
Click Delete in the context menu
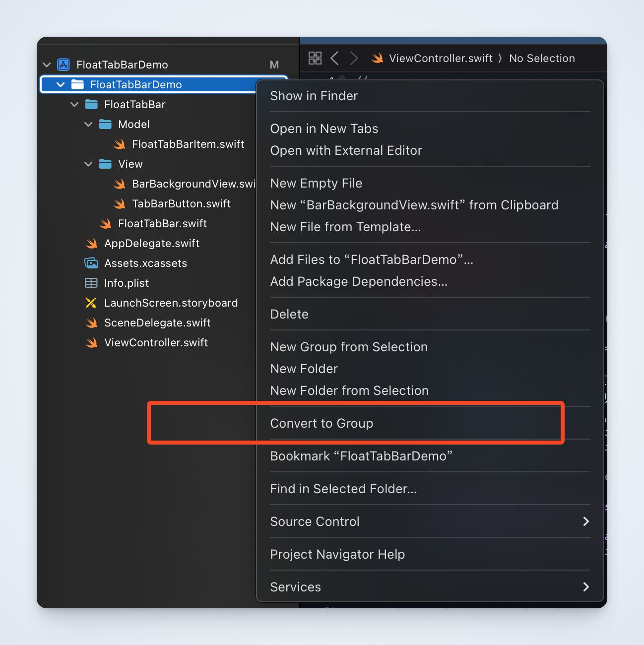point(289,314)
